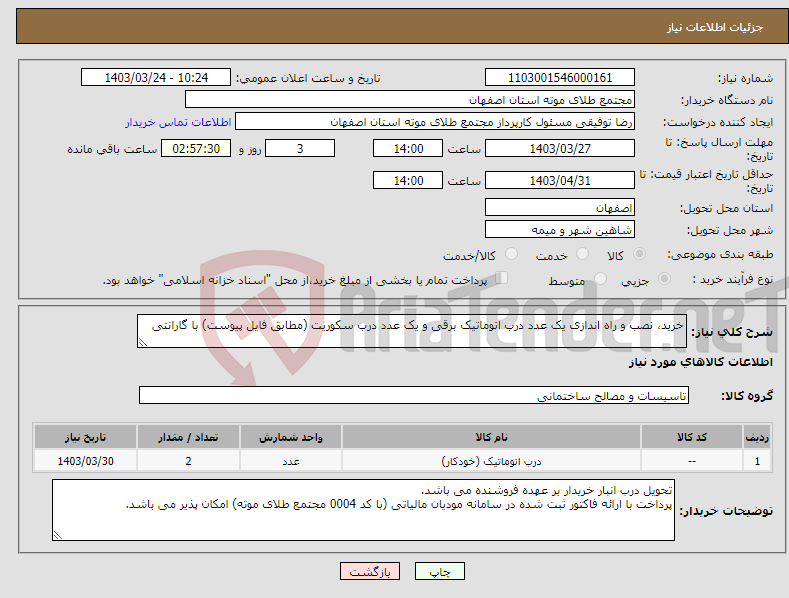The height and width of the screenshot is (598, 789).
Task: Click the گروه کالا field
Action: [414, 396]
